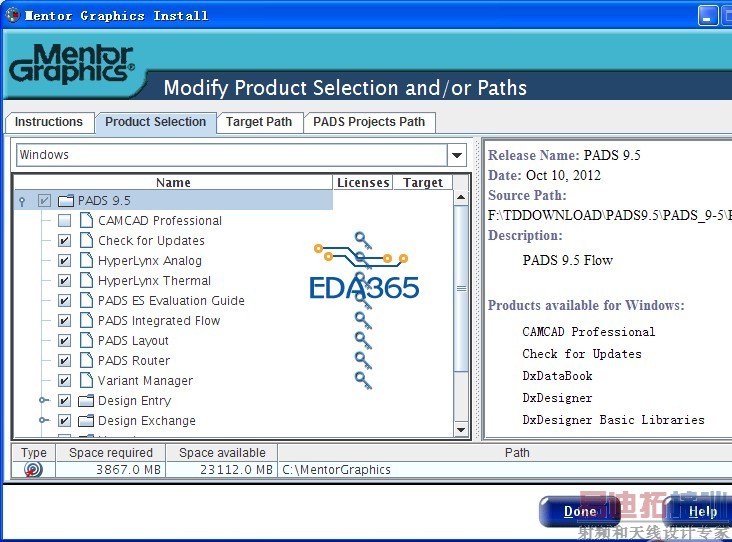Image resolution: width=732 pixels, height=542 pixels.
Task: Click the Licenses column header
Action: [x=363, y=183]
